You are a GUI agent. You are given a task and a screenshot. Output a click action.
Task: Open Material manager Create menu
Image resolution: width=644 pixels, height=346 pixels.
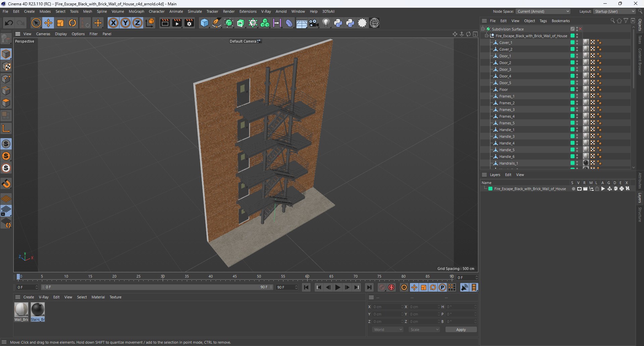pyautogui.click(x=29, y=297)
